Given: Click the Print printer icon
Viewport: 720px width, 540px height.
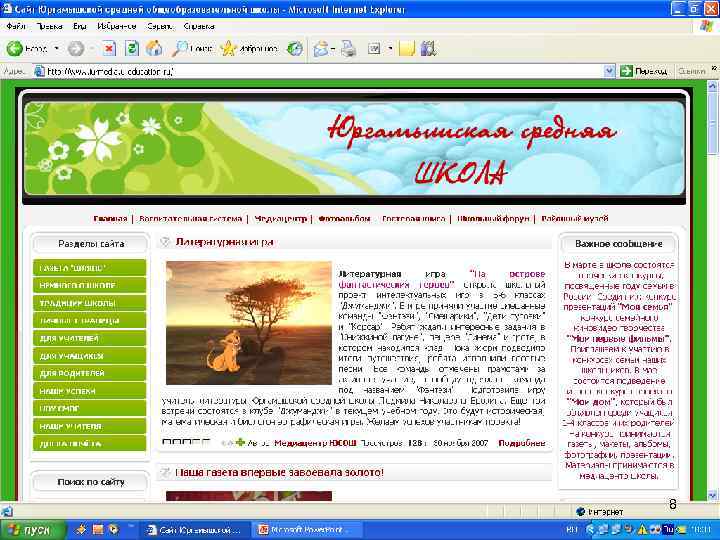Looking at the screenshot, I should tap(348, 49).
